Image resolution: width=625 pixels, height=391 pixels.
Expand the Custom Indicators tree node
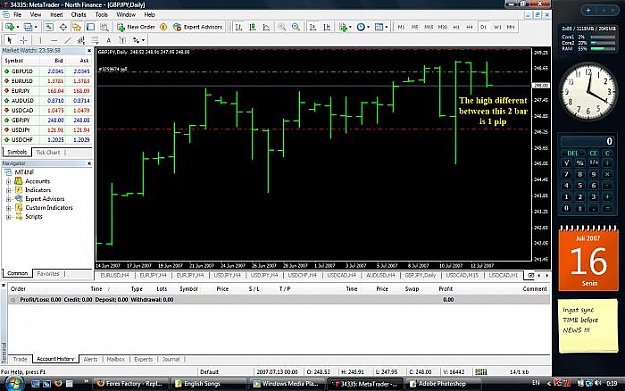8,208
